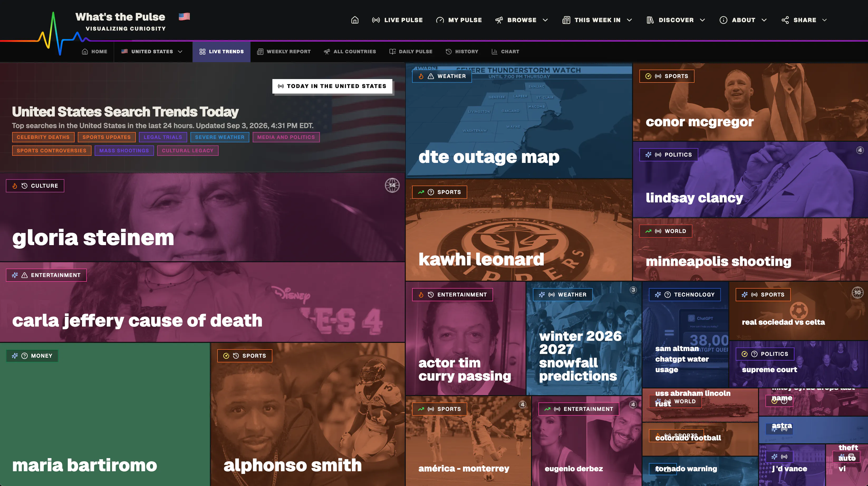Go to Home in the sub navigation
Viewport: 868px width, 486px height.
pos(95,52)
